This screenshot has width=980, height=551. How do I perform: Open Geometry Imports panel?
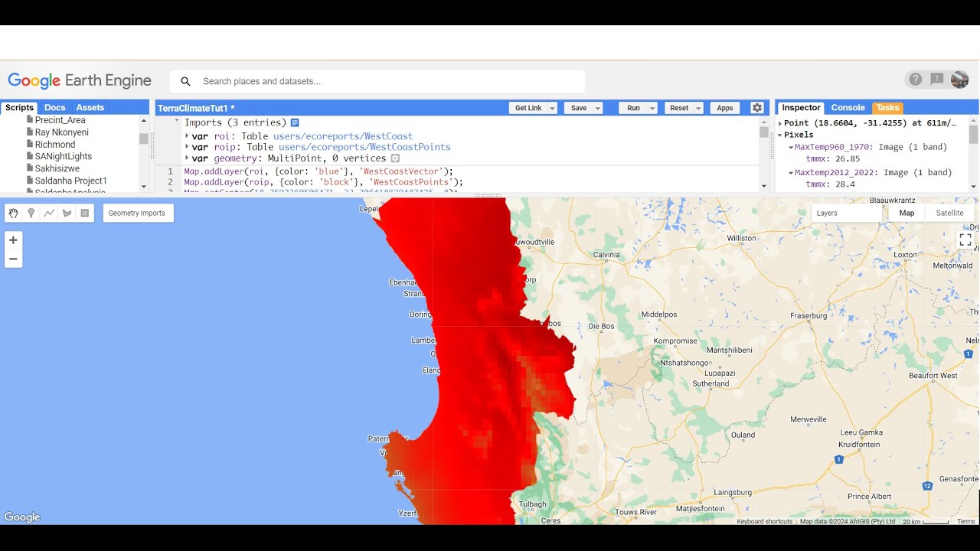(x=136, y=214)
